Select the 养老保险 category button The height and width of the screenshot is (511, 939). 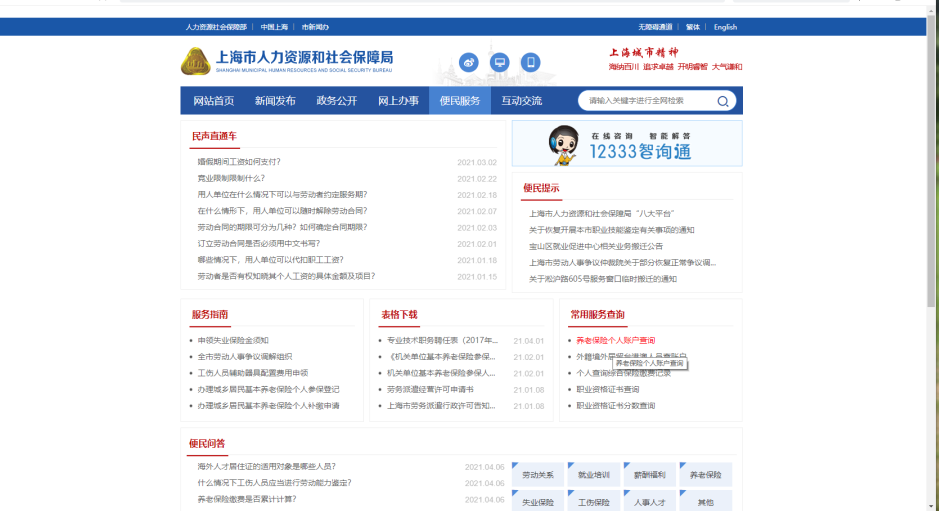[x=705, y=474]
